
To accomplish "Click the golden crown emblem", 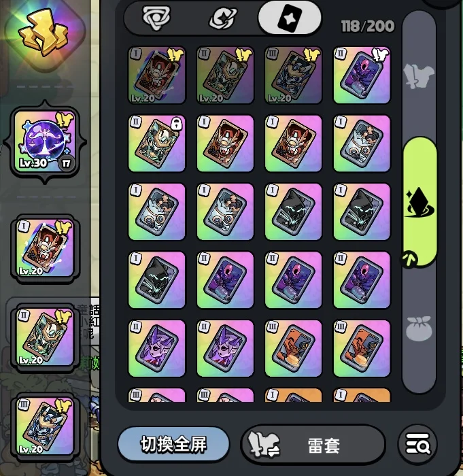I will pos(44,34).
